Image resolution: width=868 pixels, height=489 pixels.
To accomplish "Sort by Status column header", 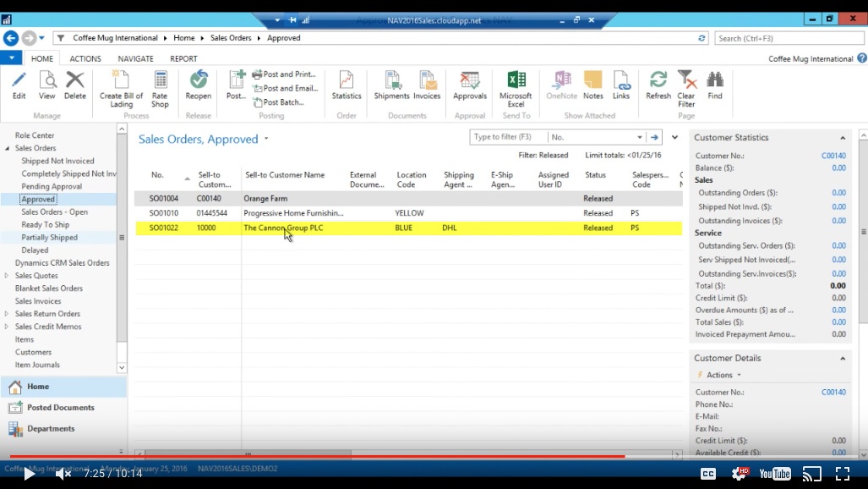I will point(596,174).
